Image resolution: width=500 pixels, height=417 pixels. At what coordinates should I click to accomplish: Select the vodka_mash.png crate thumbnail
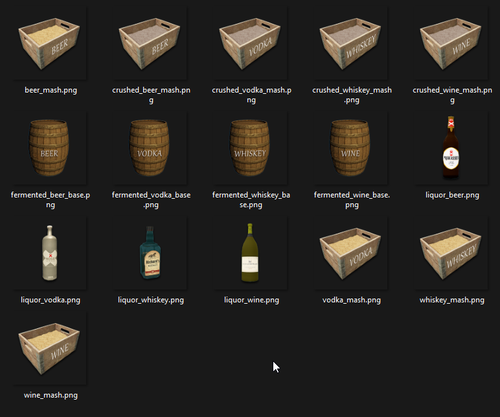(350, 253)
